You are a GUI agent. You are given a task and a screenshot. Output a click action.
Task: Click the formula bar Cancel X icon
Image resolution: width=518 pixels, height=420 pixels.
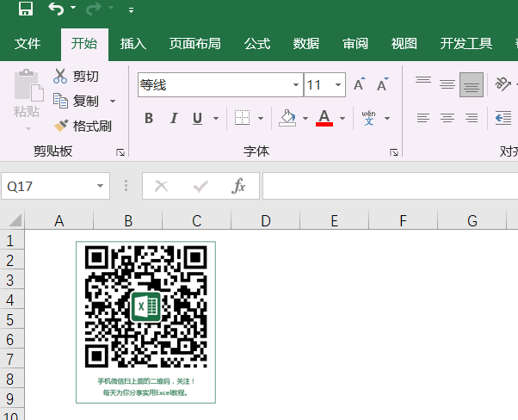point(162,186)
